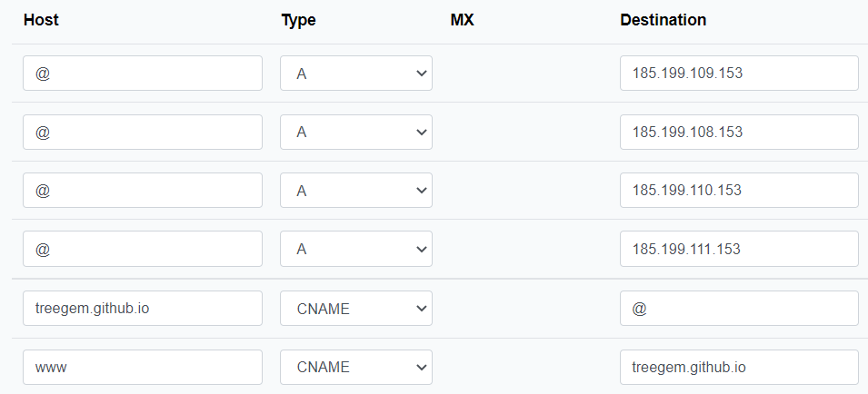Focus the host box for the 185.199.110.153 record
Screen dimensions: 868x394
[142, 191]
